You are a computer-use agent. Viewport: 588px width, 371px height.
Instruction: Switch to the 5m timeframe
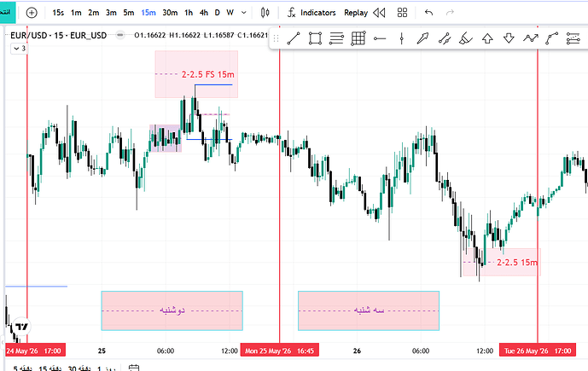point(129,13)
